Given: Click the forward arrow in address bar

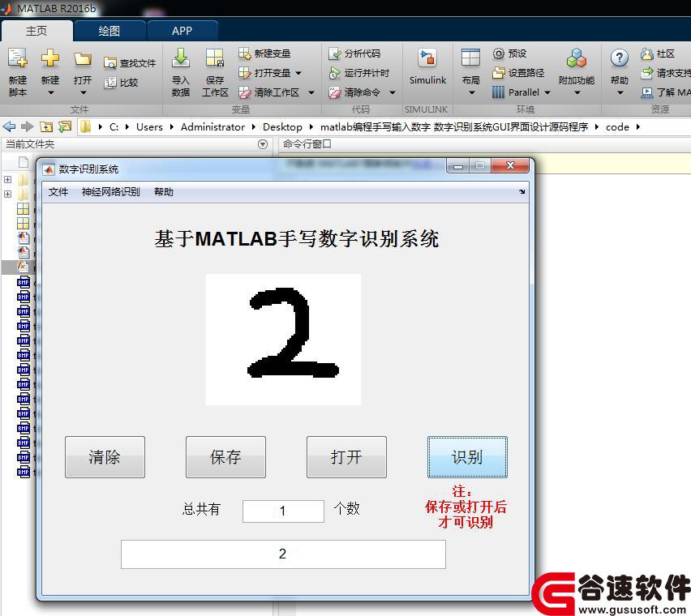Looking at the screenshot, I should [x=28, y=126].
